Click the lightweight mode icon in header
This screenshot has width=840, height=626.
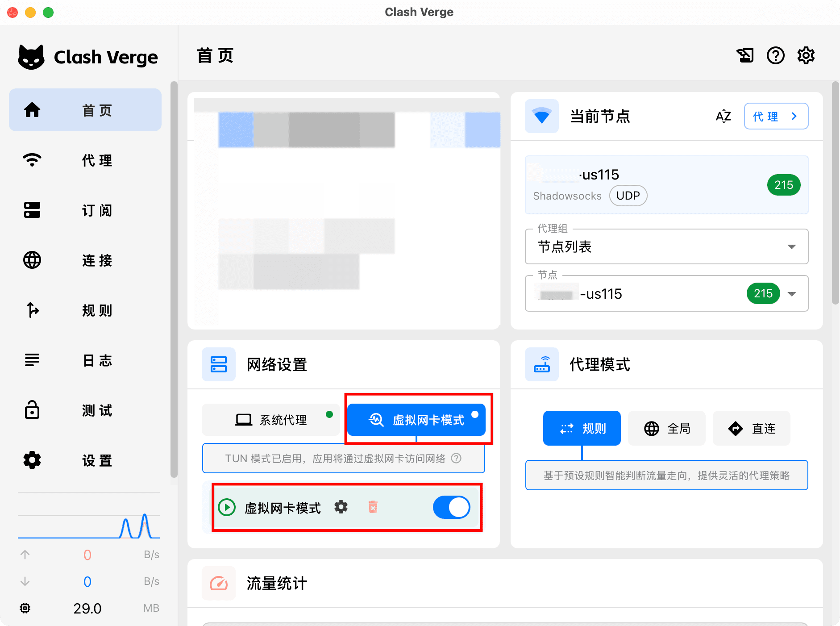pos(745,56)
